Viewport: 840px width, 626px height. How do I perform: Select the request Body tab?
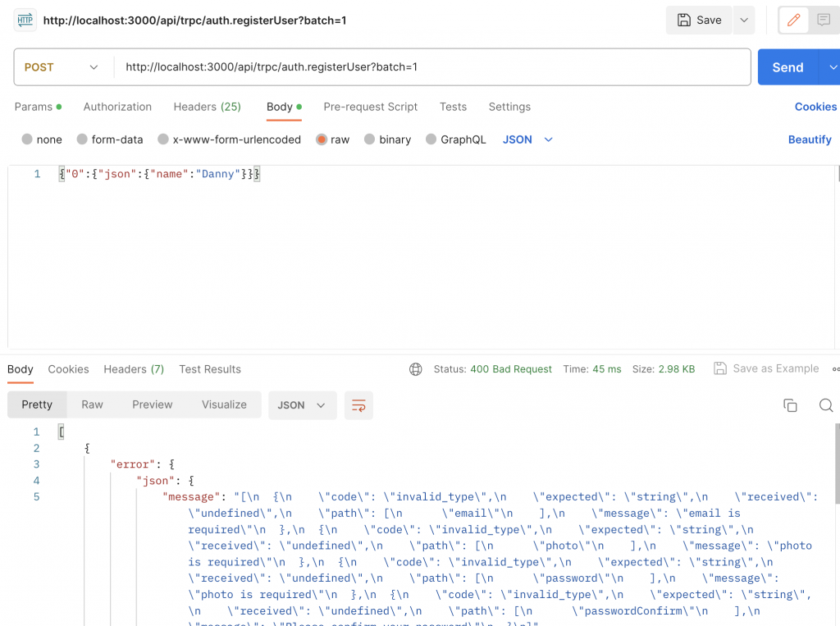click(284, 107)
